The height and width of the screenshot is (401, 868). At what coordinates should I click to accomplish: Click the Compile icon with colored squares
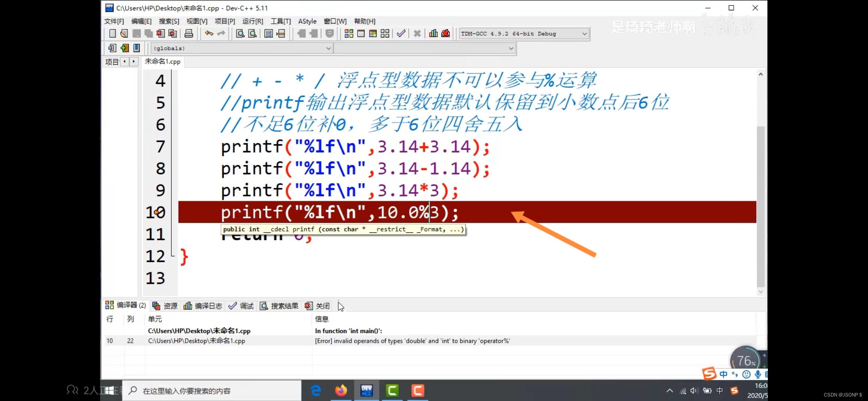[349, 34]
